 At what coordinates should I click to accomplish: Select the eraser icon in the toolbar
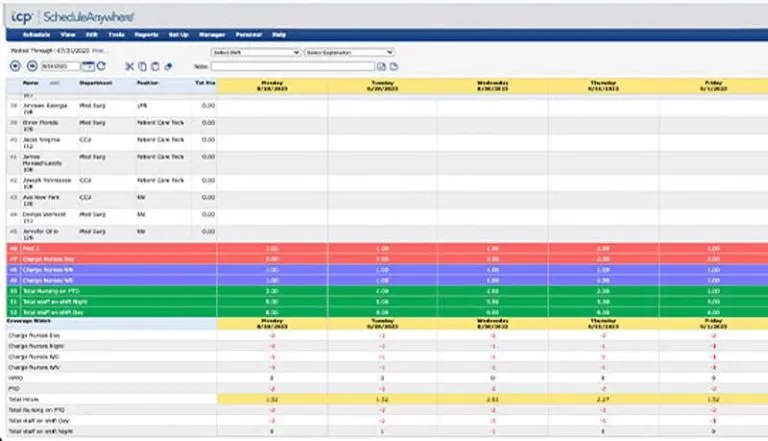click(x=168, y=66)
